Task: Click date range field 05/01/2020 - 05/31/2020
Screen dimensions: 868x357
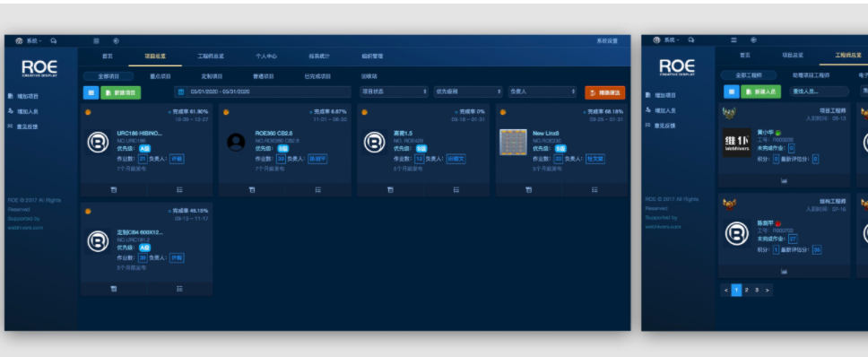Action: (263, 91)
